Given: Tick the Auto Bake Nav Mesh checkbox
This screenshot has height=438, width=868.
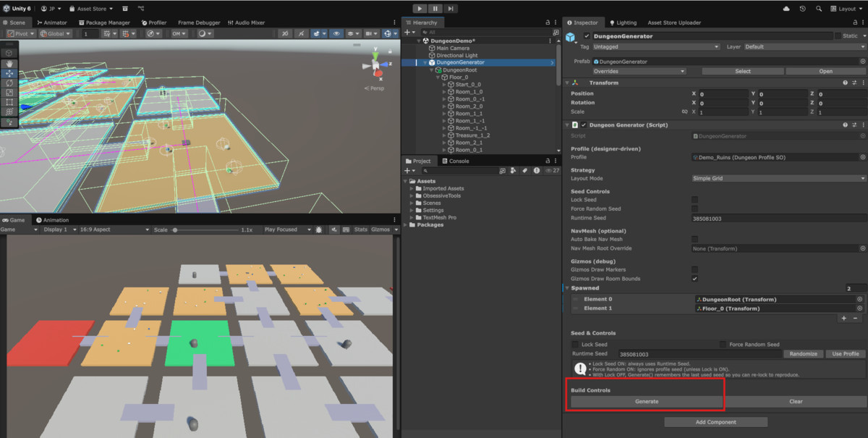Looking at the screenshot, I should point(695,239).
